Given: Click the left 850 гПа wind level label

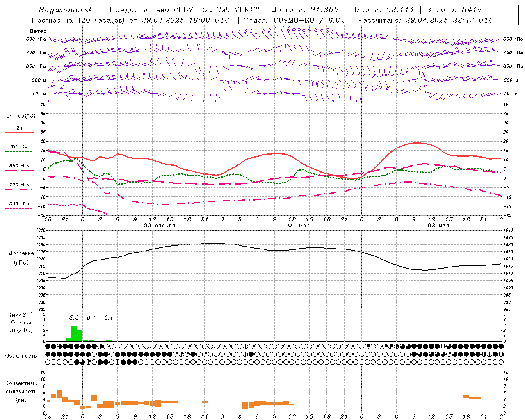Looking at the screenshot, I should [x=36, y=66].
